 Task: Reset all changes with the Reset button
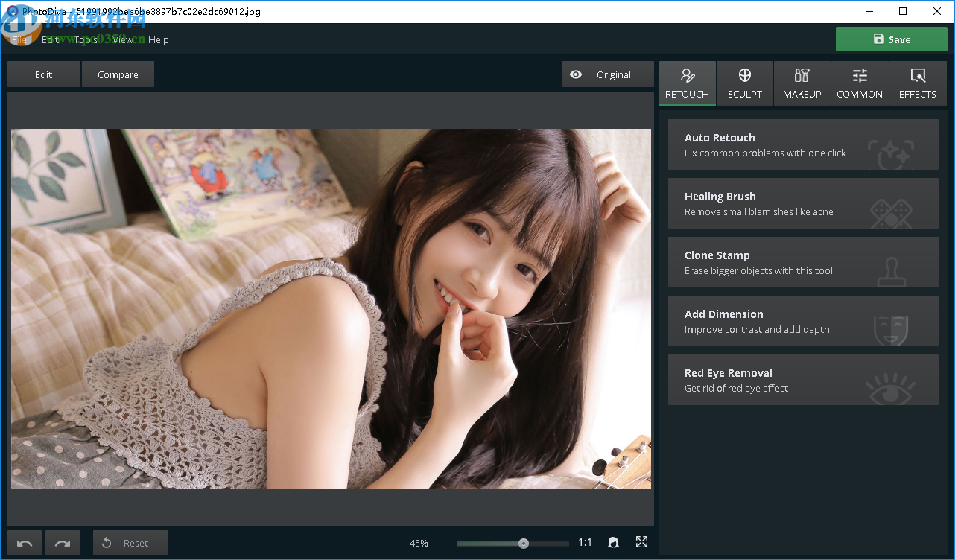coord(130,543)
